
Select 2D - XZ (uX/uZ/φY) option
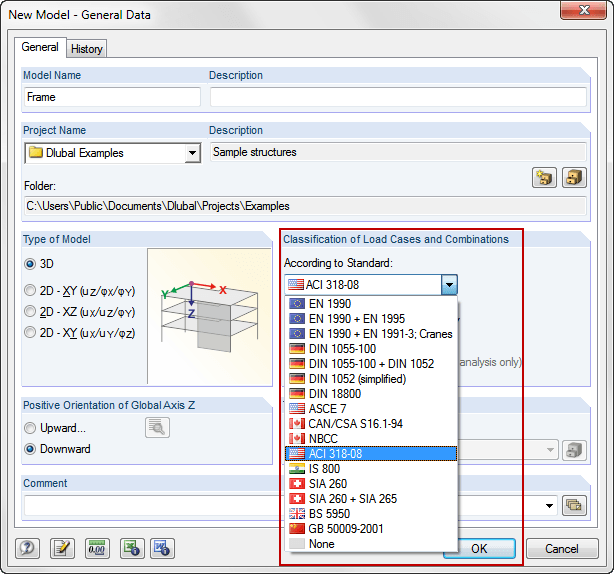(x=79, y=312)
